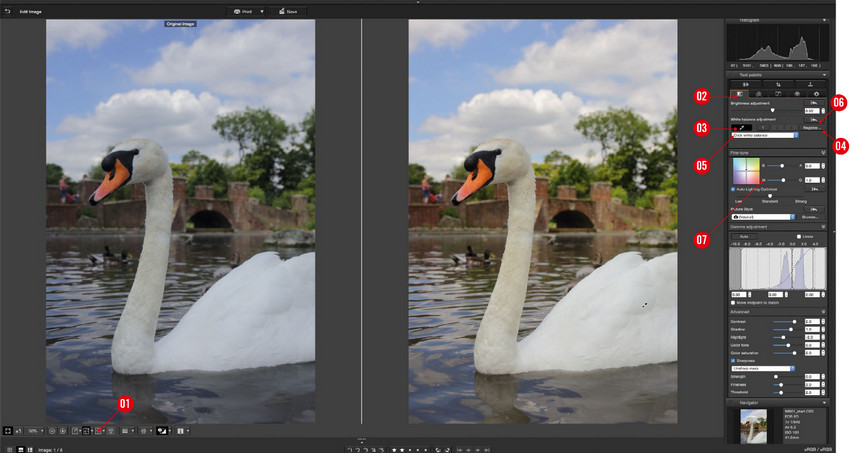Click the Save button
Screen dimensions: 850x453
point(288,11)
